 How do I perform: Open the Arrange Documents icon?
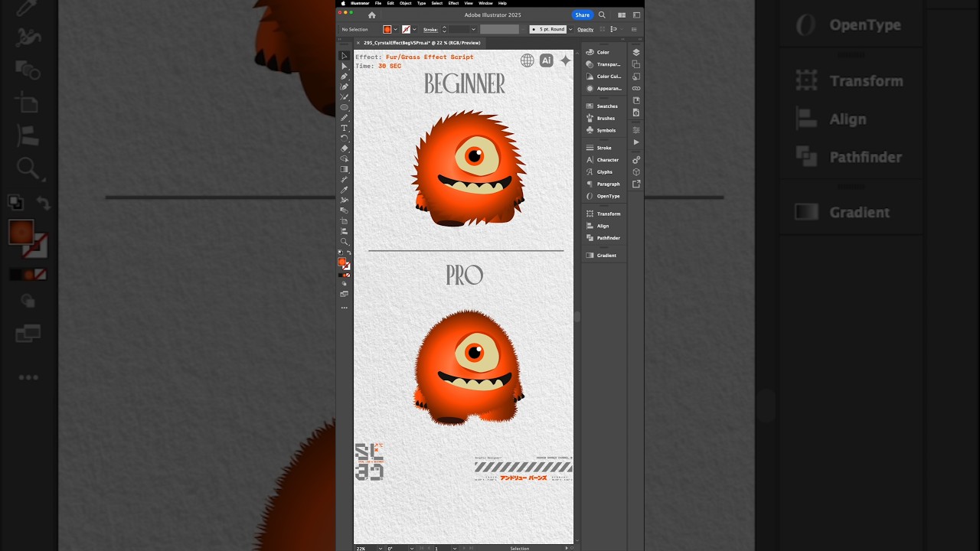coord(622,15)
